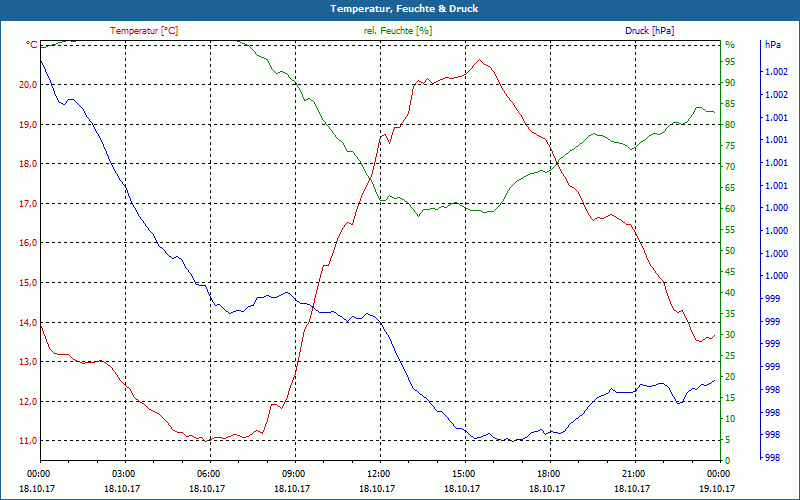Click the '15,0' temperature axis value
The width and height of the screenshot is (800, 500).
point(28,283)
